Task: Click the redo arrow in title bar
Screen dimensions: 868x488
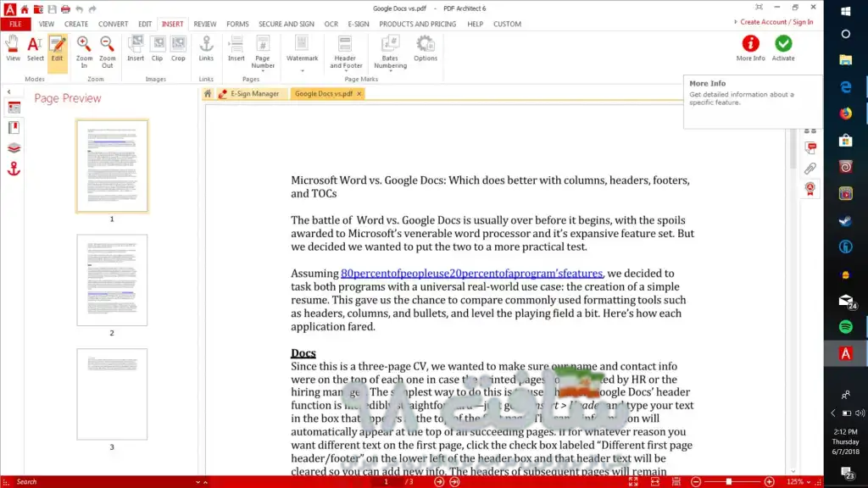Action: click(x=92, y=8)
